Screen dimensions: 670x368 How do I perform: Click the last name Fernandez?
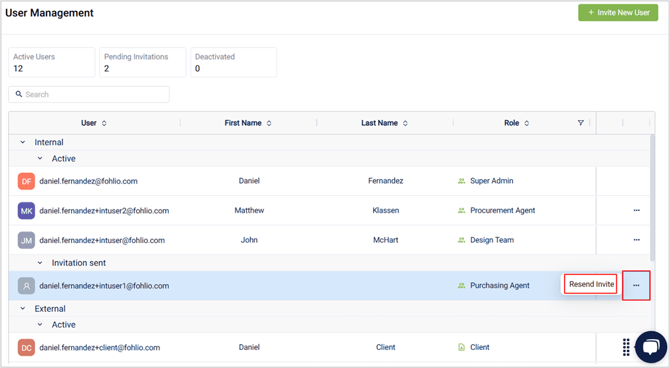385,181
